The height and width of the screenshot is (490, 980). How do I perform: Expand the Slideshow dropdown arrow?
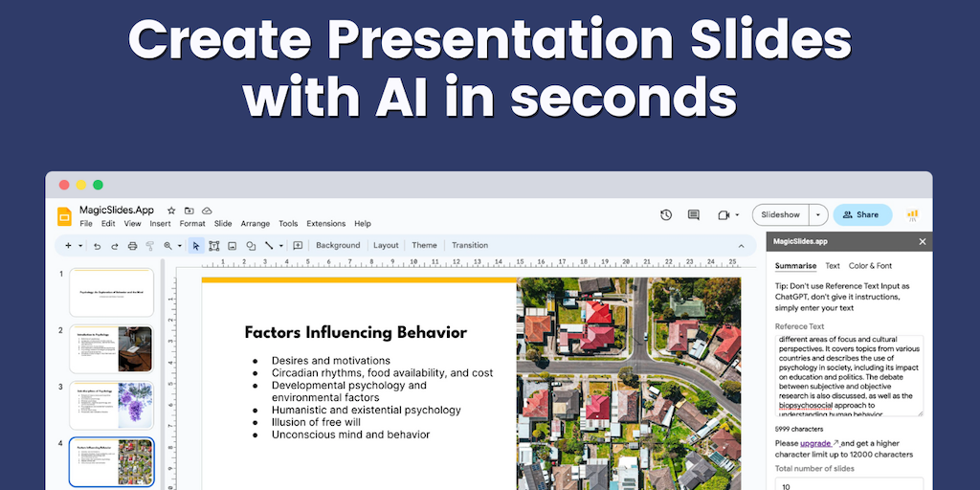click(818, 215)
